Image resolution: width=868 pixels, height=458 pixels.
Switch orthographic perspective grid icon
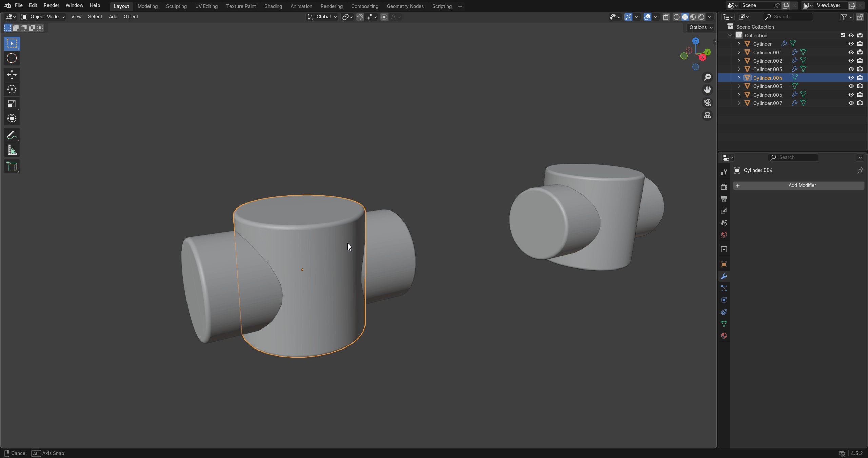click(x=707, y=115)
